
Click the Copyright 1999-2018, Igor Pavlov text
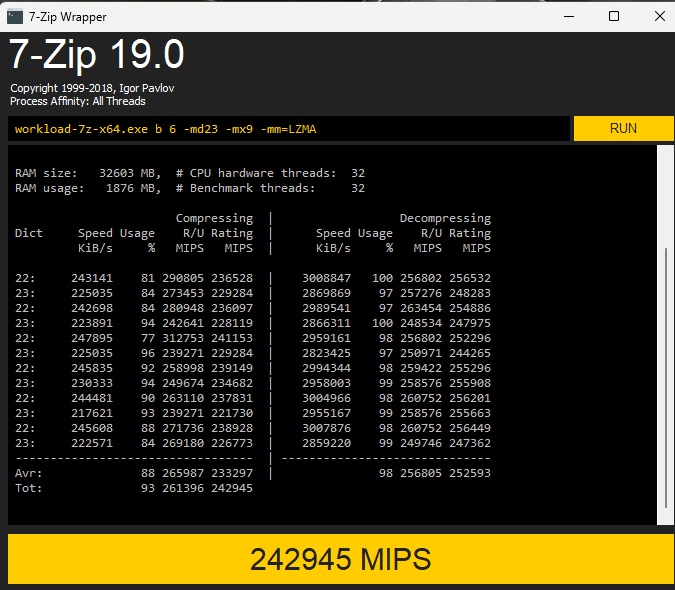(92, 88)
